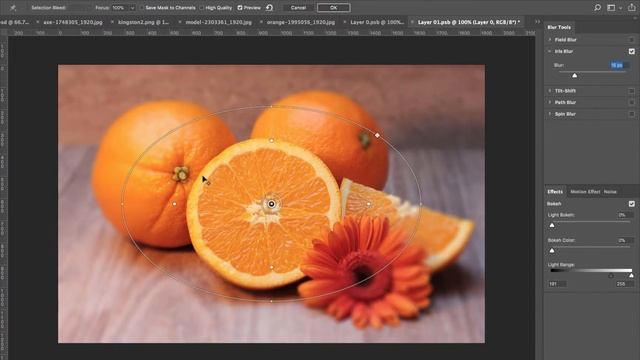The height and width of the screenshot is (360, 640).
Task: Click the bottom inner feather handle
Action: pyautogui.click(x=271, y=267)
